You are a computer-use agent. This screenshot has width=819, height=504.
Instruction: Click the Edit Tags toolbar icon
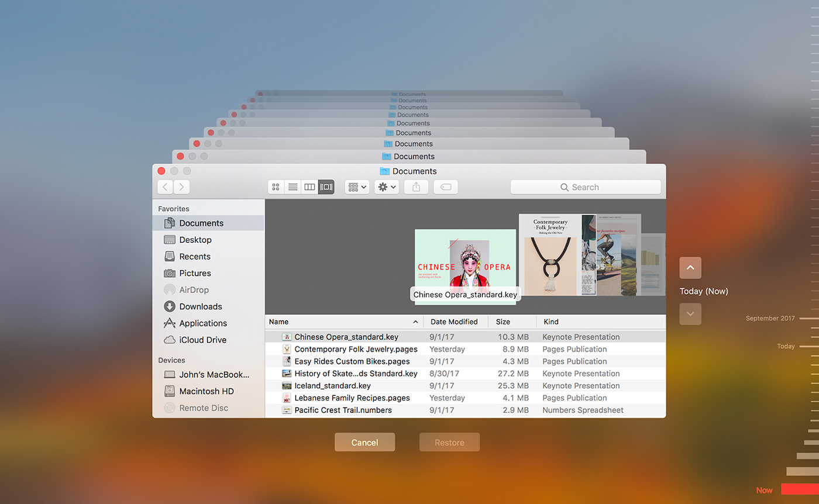[x=446, y=187]
